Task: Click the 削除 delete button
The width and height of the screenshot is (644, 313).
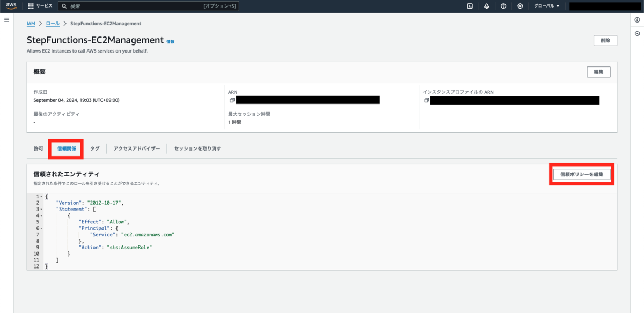Action: tap(605, 40)
